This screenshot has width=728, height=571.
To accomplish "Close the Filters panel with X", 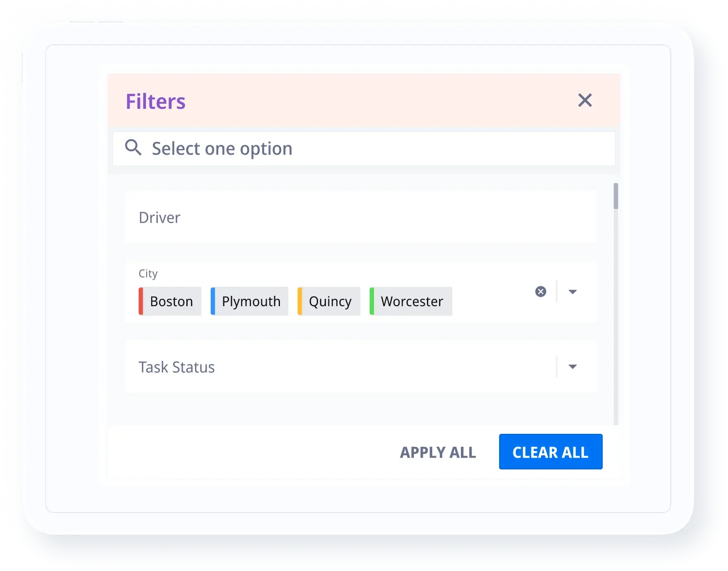I will point(585,100).
